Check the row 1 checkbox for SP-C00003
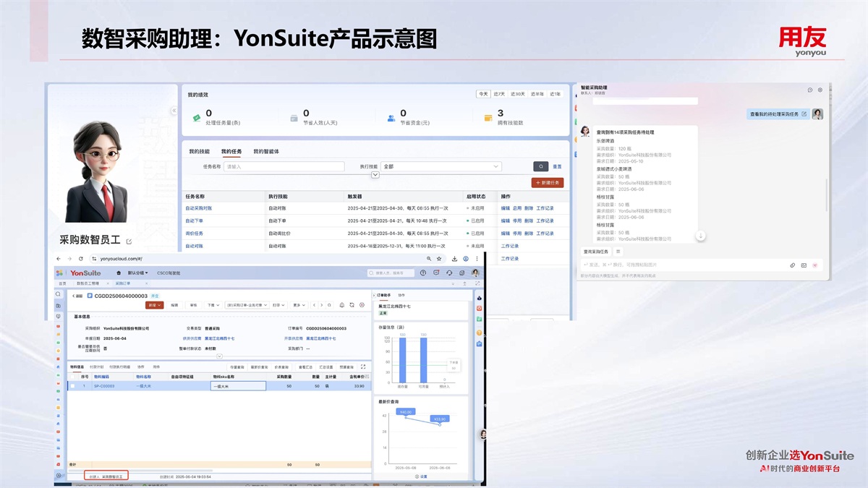This screenshot has height=488, width=868. coord(72,386)
